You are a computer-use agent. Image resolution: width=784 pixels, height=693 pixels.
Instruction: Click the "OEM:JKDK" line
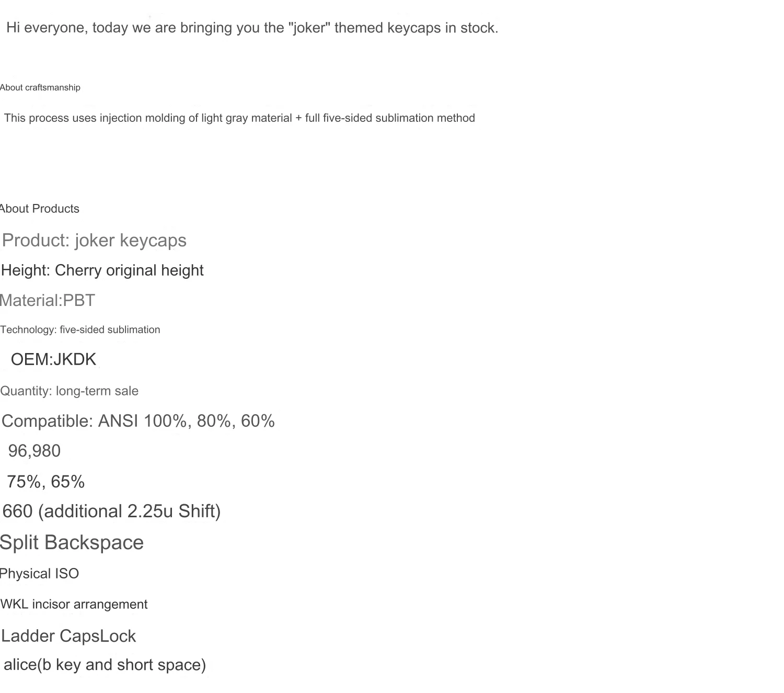[x=54, y=359]
